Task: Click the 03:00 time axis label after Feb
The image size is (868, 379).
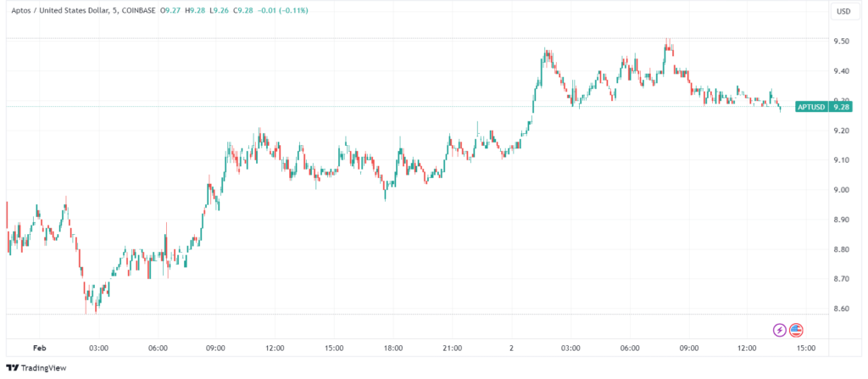Action: point(97,348)
